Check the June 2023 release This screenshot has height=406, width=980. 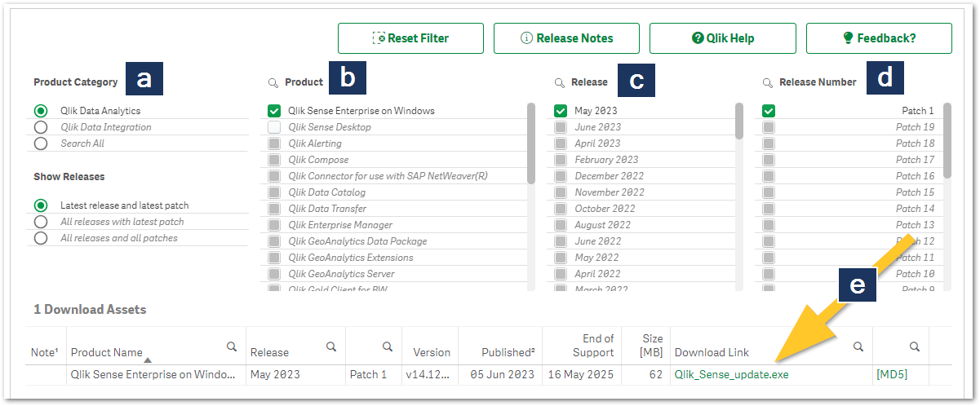pos(561,127)
